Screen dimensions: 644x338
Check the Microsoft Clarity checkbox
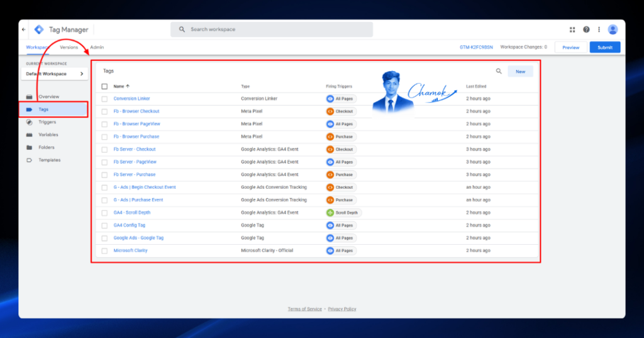click(x=104, y=251)
